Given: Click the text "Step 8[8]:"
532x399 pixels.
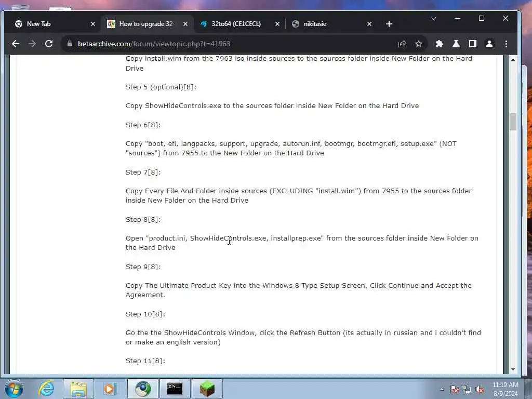Looking at the screenshot, I should pyautogui.click(x=143, y=220).
